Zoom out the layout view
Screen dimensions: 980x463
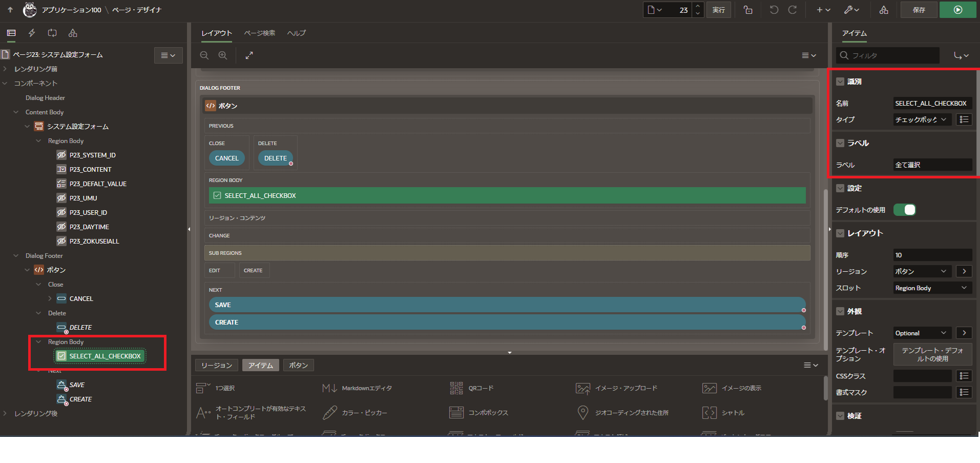tap(204, 55)
